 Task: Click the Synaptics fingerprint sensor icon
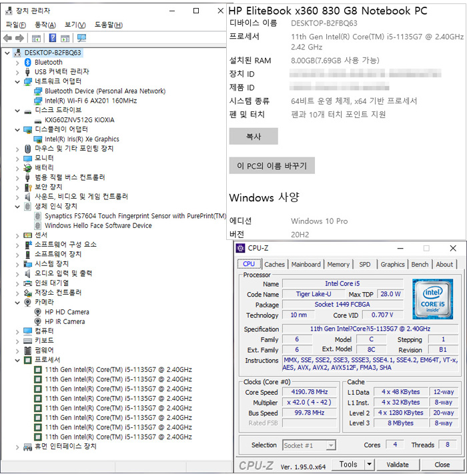(x=37, y=216)
